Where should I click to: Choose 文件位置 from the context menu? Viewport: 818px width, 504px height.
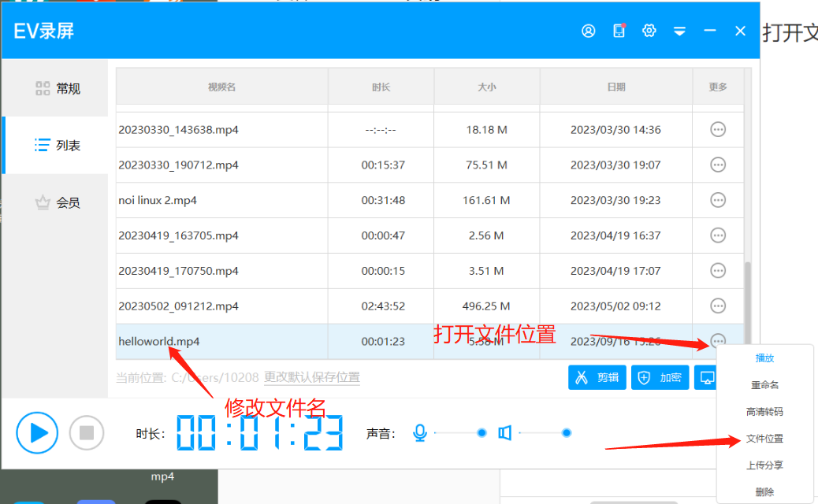click(x=764, y=439)
